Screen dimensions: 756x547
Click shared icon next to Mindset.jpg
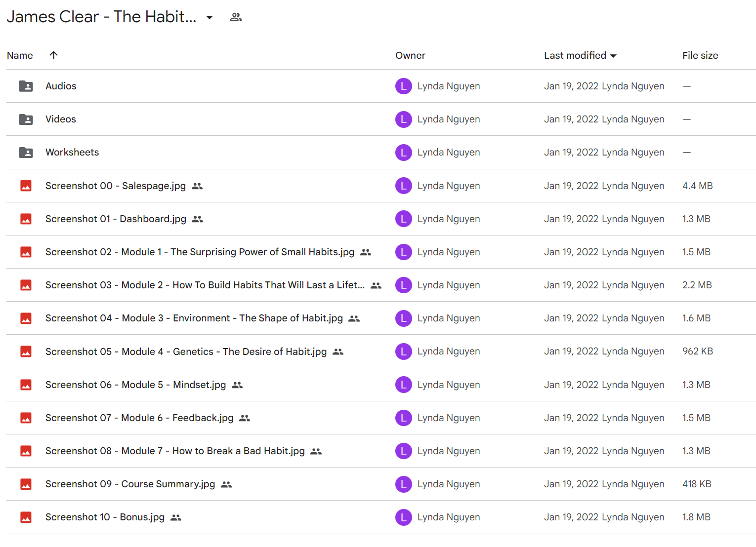(x=237, y=385)
